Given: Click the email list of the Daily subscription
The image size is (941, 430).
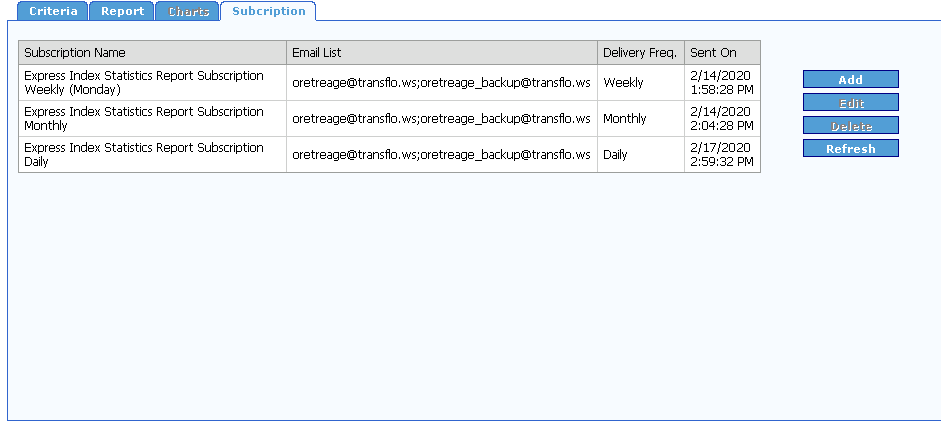Looking at the screenshot, I should click(442, 155).
